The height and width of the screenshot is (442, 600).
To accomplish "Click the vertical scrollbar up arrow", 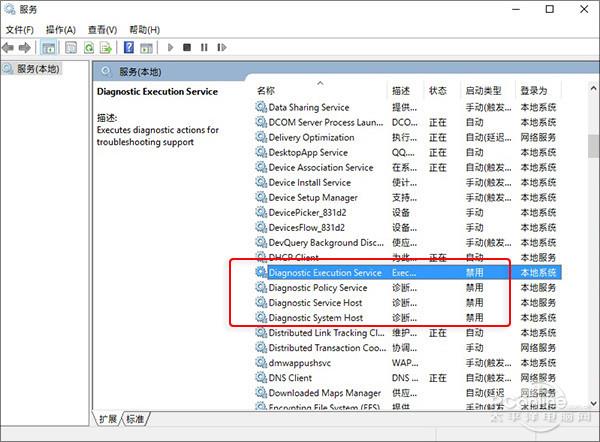I will tap(593, 91).
